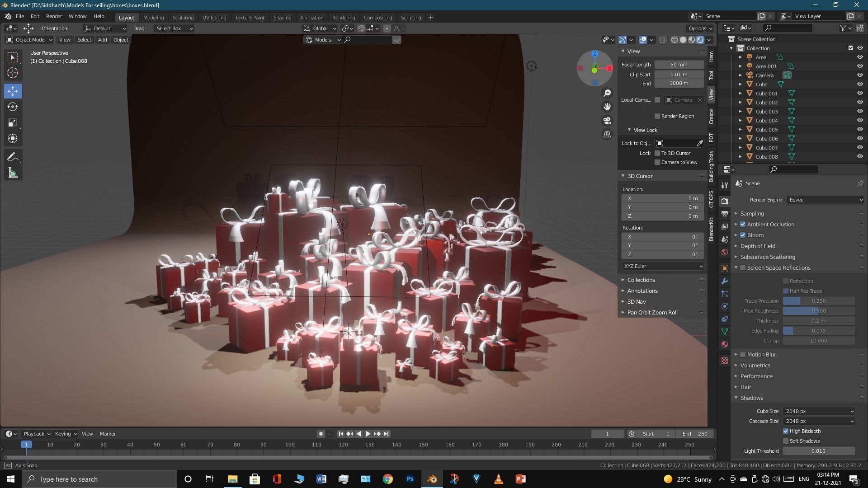Expand the Sampling panel

coord(752,213)
